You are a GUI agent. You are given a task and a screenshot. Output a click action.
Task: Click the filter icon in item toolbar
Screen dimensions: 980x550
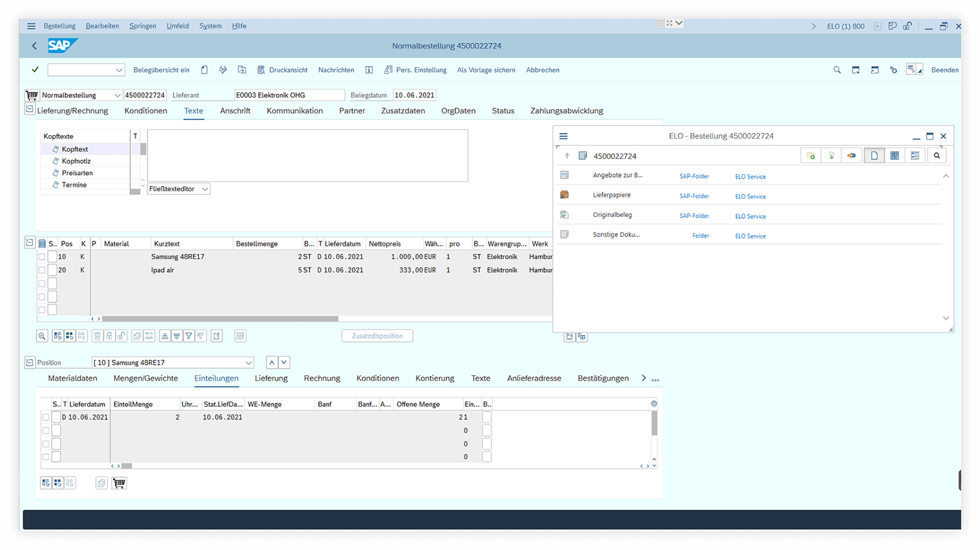pos(188,336)
